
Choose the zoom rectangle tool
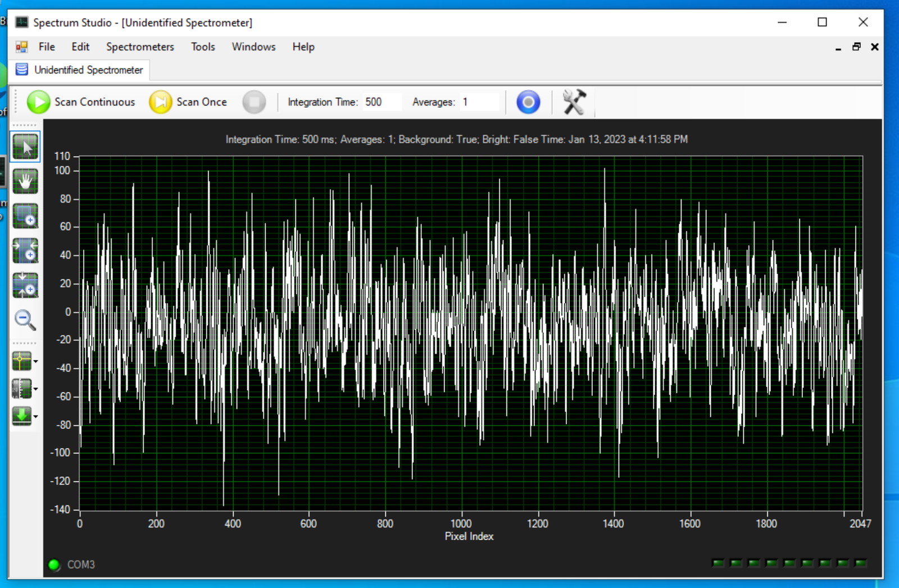pos(25,216)
